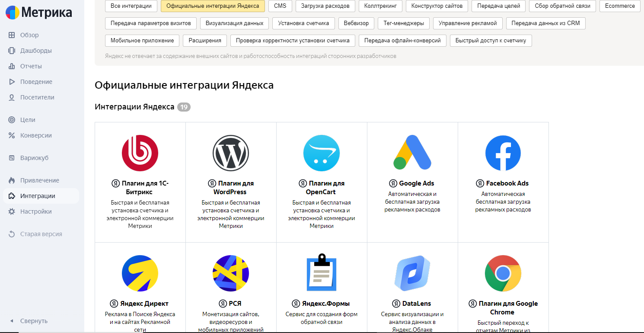Click the DataLens integration icon
644x333 pixels.
(412, 273)
